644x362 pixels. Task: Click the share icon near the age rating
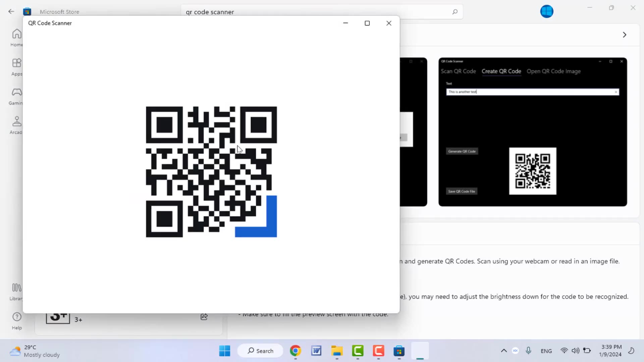(204, 317)
